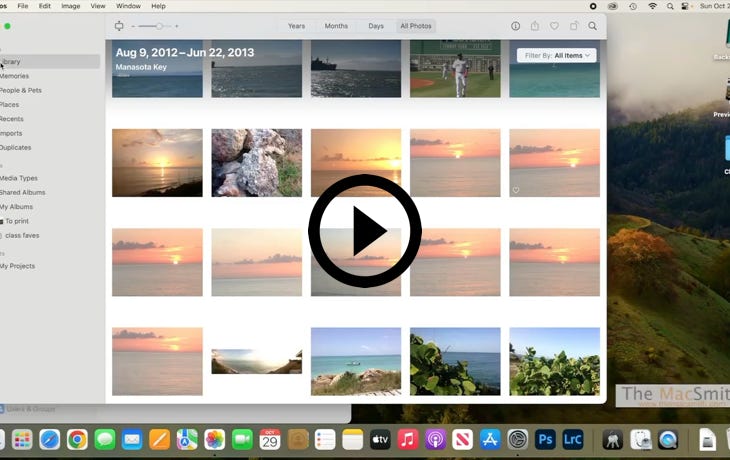Click the Time Machine menu bar icon
Image resolution: width=730 pixels, height=460 pixels.
coord(633,6)
